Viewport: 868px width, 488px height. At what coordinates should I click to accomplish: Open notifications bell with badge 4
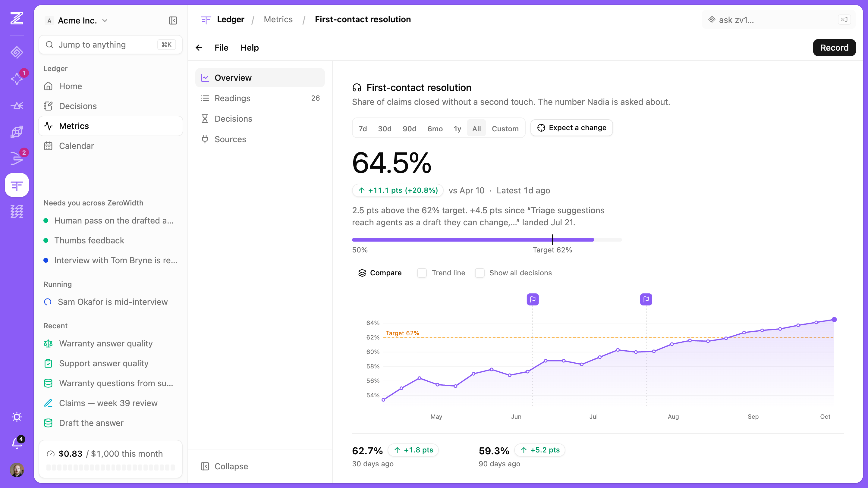point(17,443)
